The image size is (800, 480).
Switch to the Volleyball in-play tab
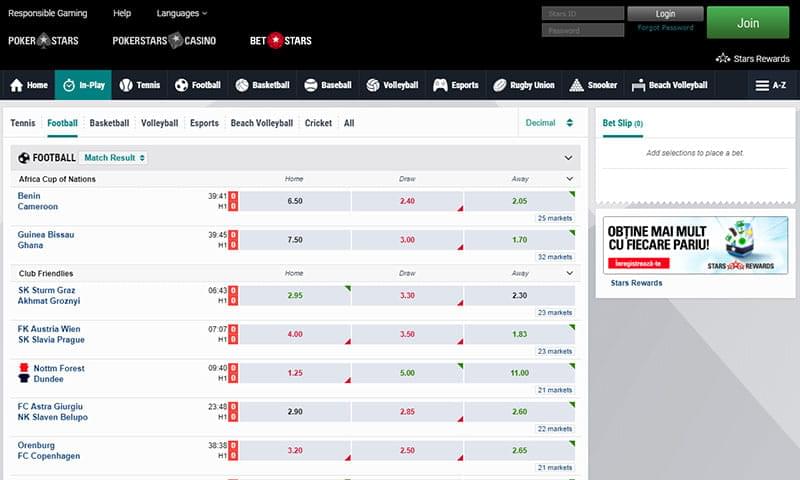(160, 123)
